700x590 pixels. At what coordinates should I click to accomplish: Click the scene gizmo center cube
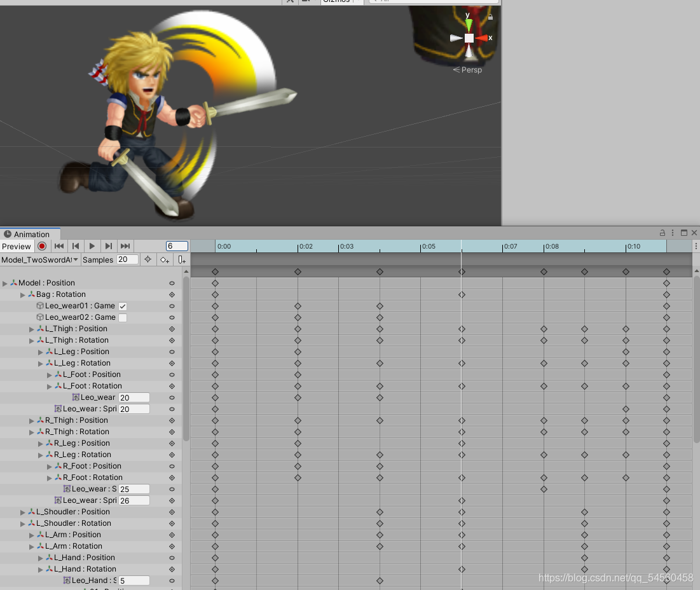[x=469, y=38]
